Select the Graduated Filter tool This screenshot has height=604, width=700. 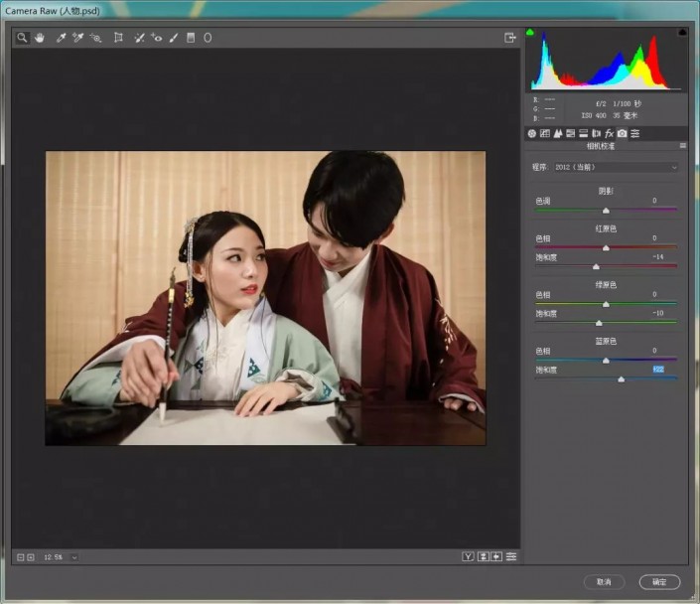tap(191, 38)
